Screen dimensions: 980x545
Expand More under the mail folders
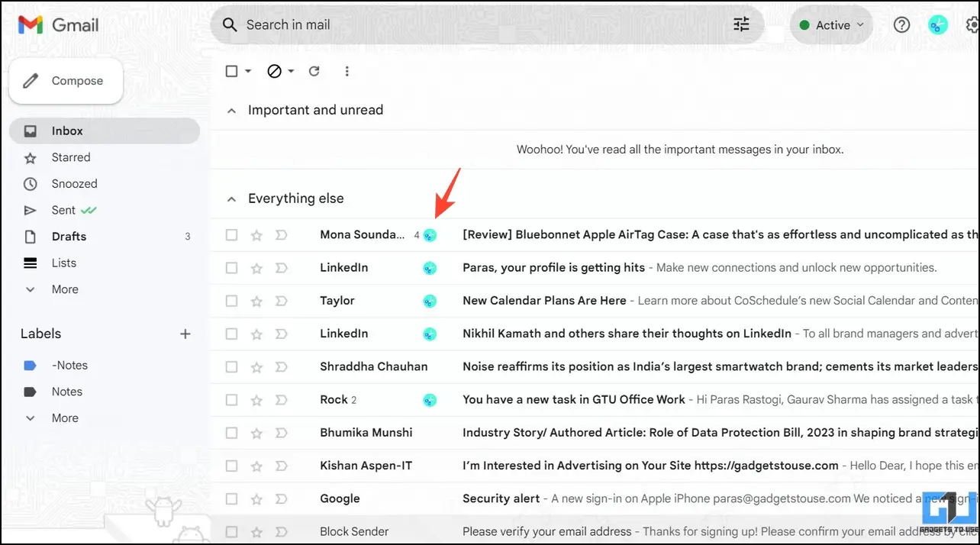pyautogui.click(x=65, y=289)
